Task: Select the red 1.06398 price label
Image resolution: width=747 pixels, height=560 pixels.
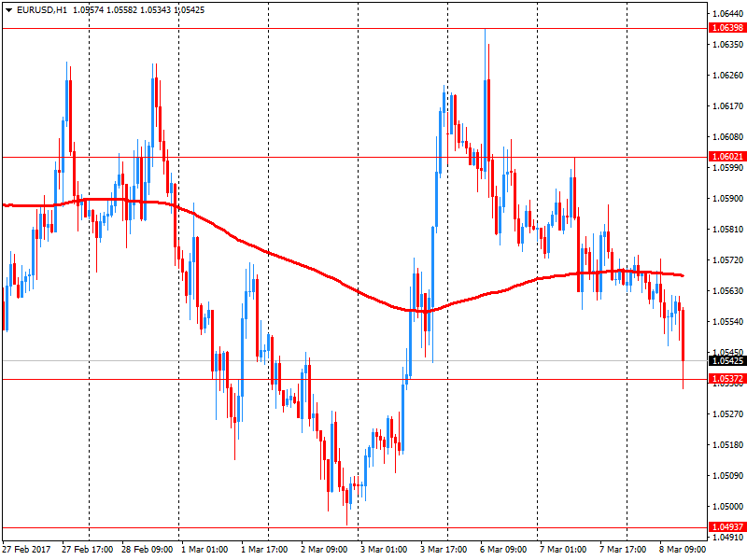Action: pyautogui.click(x=727, y=29)
